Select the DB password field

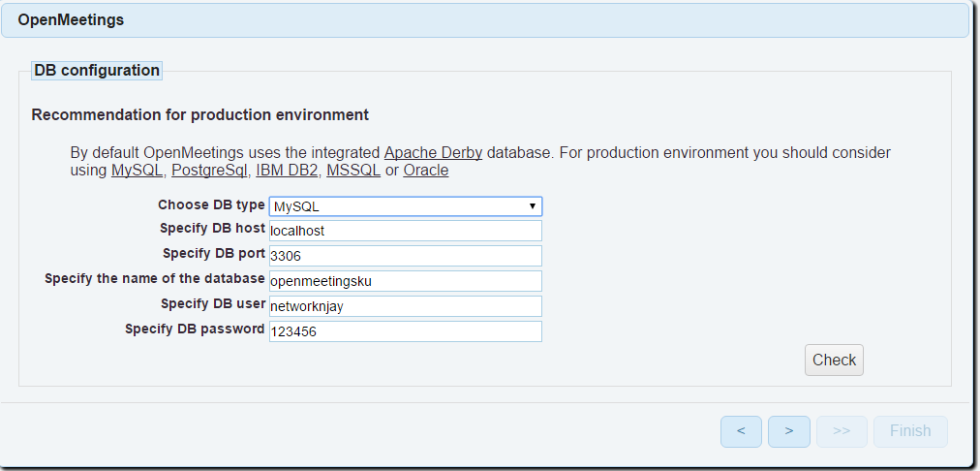tap(406, 331)
